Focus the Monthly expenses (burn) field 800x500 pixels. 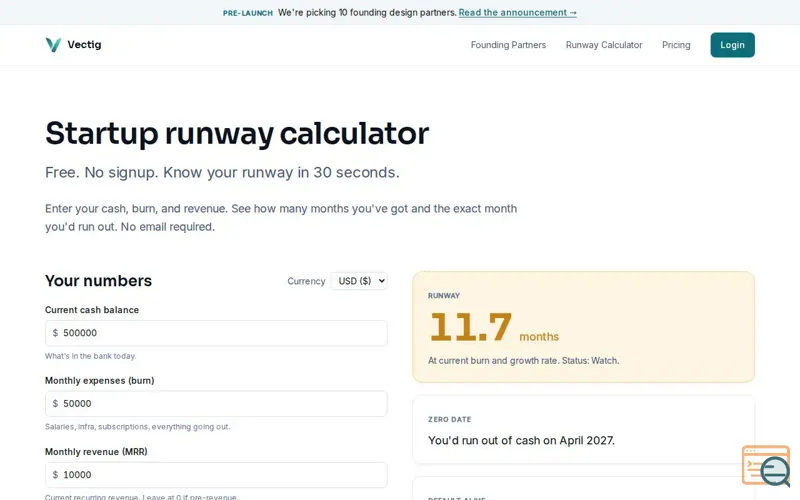coord(216,404)
